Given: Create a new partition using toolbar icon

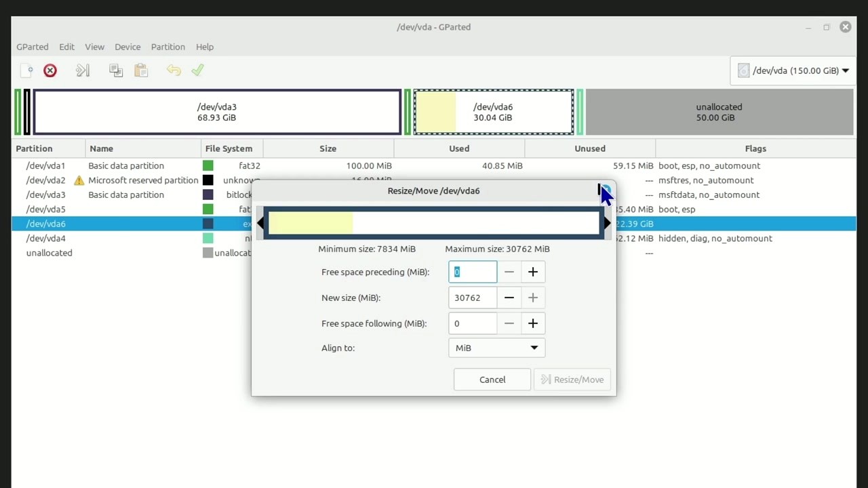Looking at the screenshot, I should click(26, 70).
